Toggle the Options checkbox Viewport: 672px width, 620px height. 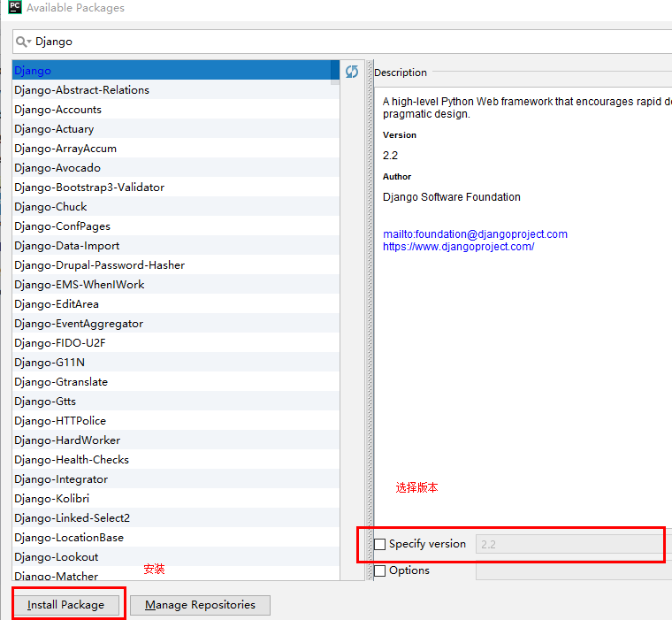[380, 571]
